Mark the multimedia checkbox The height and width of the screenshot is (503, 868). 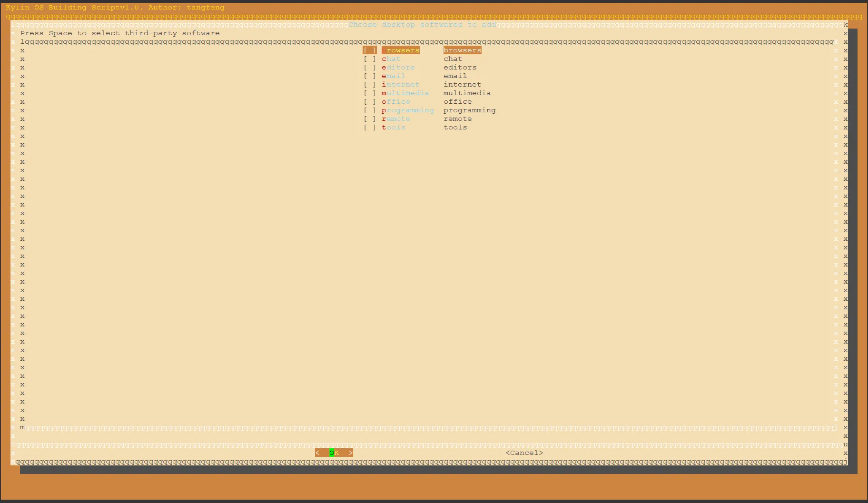[x=370, y=93]
